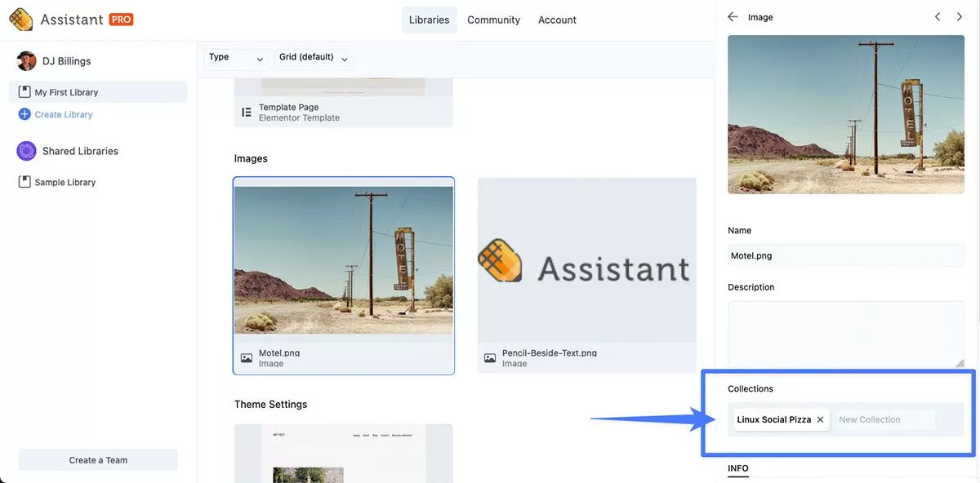The height and width of the screenshot is (483, 980).
Task: Click the Create Library link
Action: [64, 114]
